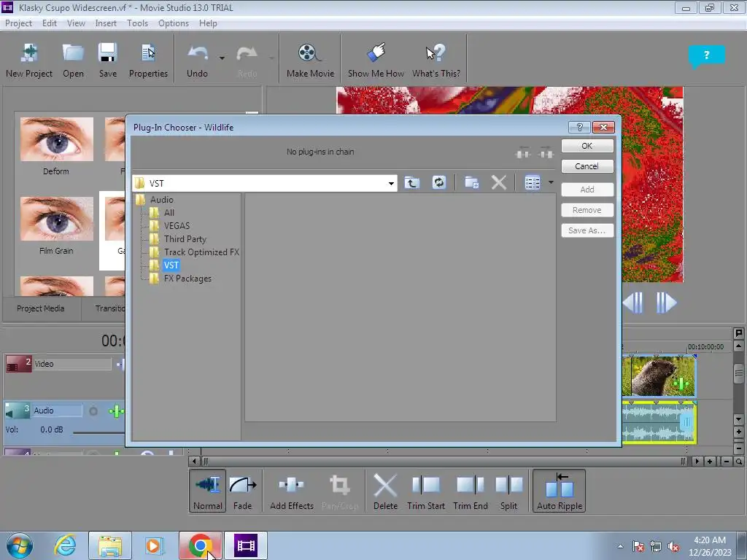
Task: Split the clip with Split tool
Action: click(508, 491)
